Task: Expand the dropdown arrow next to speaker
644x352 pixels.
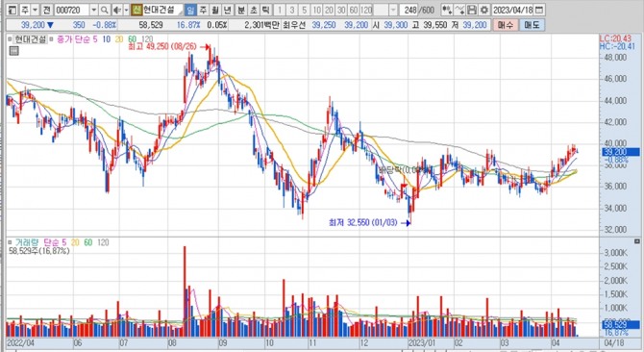Action: pyautogui.click(x=127, y=10)
